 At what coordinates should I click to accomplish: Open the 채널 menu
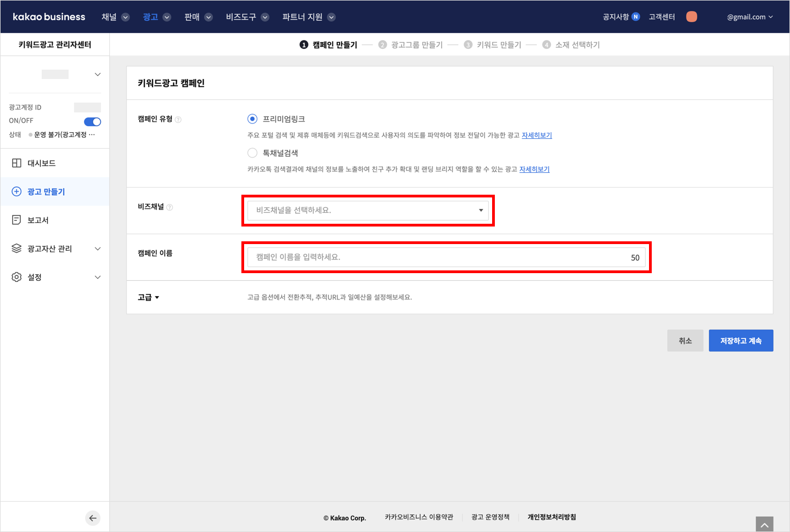point(115,17)
